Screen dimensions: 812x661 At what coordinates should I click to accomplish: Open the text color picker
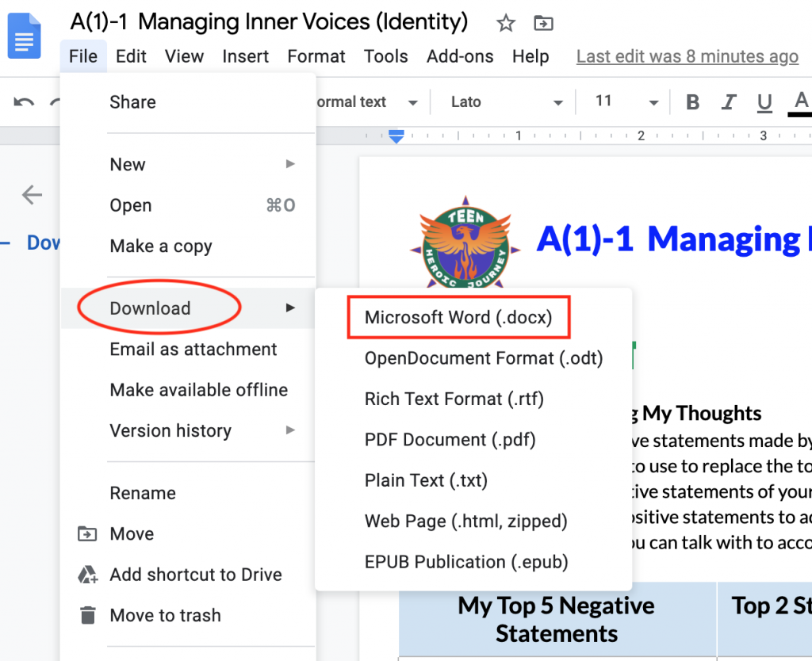coord(801,102)
